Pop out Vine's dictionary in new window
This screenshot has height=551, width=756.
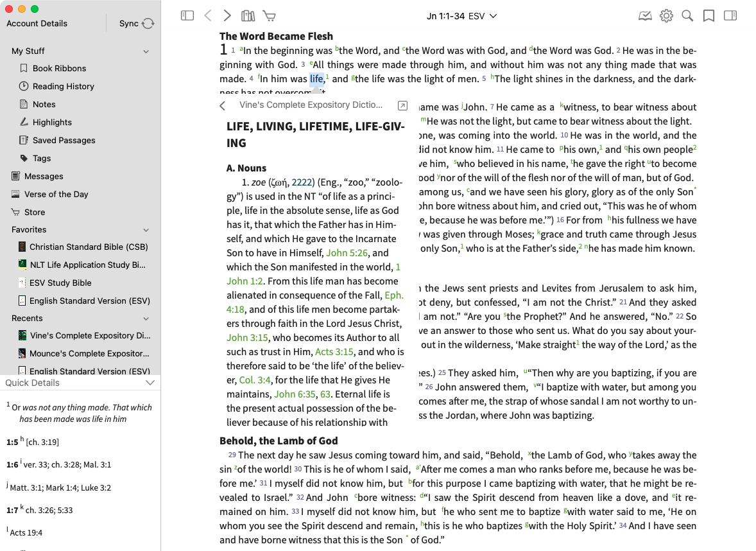point(402,105)
